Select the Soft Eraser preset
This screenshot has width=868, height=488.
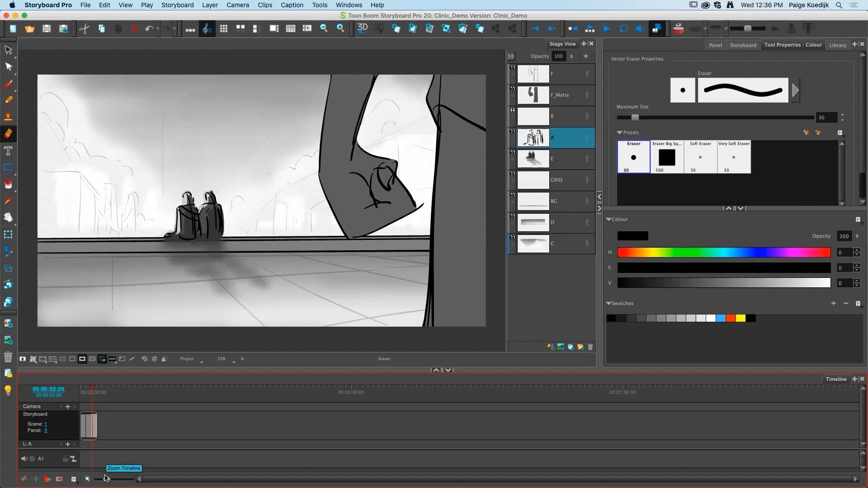(700, 157)
